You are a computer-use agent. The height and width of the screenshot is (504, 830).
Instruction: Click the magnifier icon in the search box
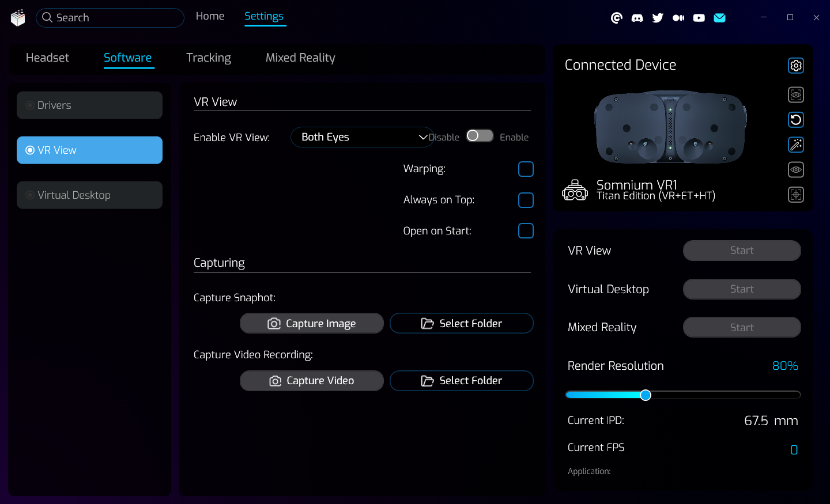tap(47, 17)
